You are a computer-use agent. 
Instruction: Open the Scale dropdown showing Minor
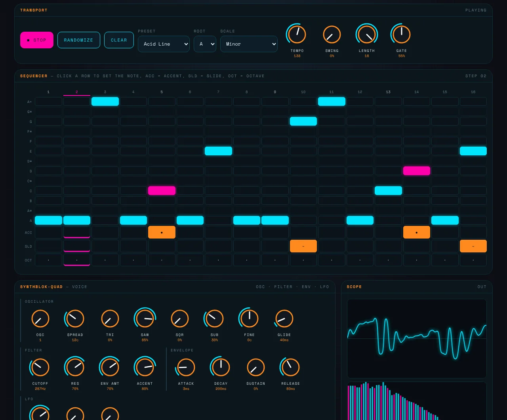tap(249, 44)
